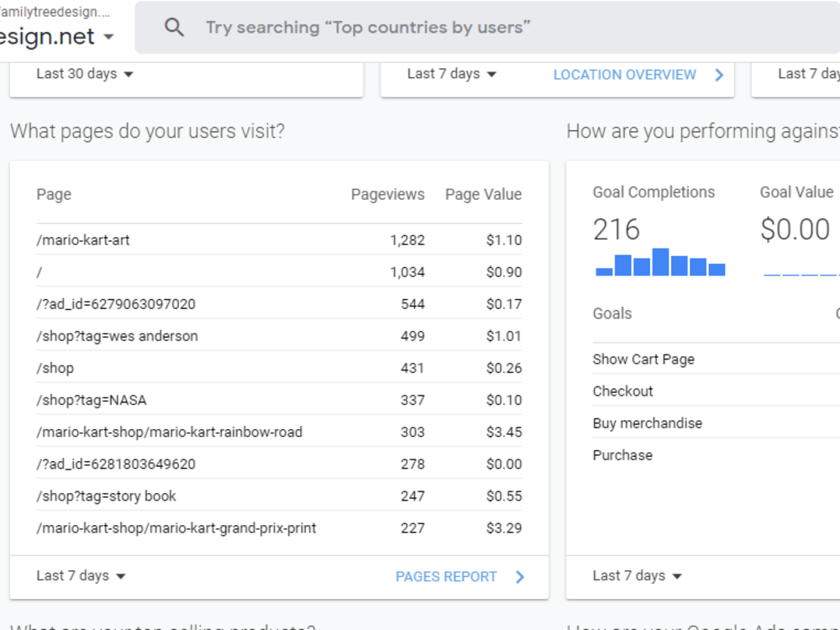
Task: Click the arrow next to Location Overview
Action: 719,75
